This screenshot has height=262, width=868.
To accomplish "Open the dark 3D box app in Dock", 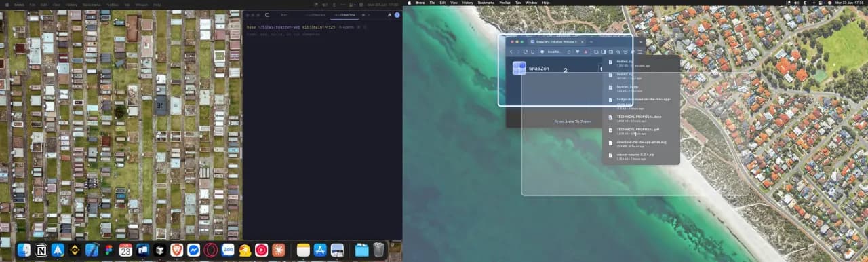I will point(159,250).
